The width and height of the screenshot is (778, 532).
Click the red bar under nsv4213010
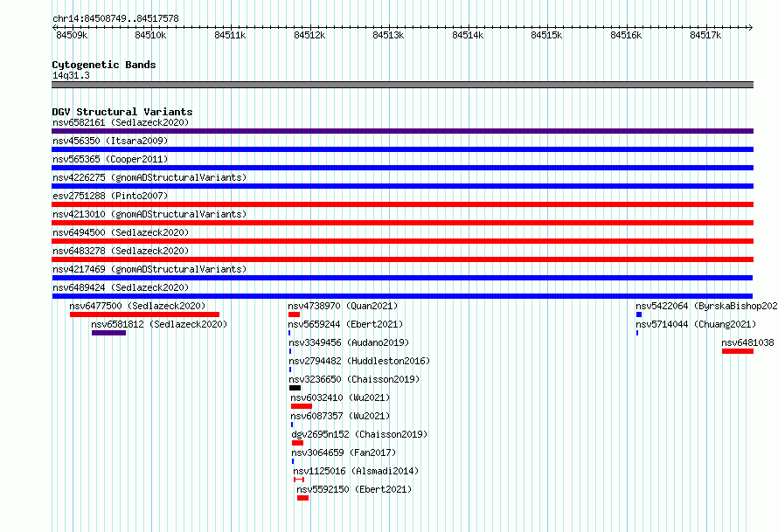402,223
